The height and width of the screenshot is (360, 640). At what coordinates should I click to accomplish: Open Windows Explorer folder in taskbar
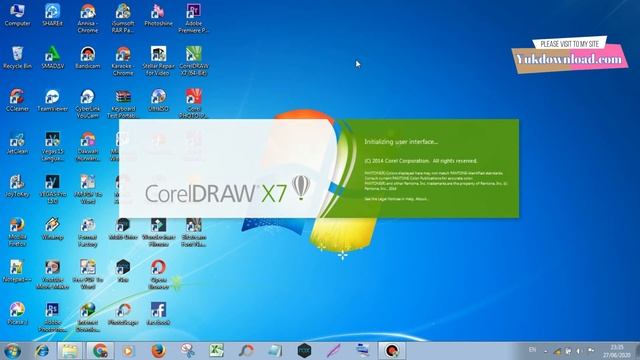pyautogui.click(x=70, y=351)
